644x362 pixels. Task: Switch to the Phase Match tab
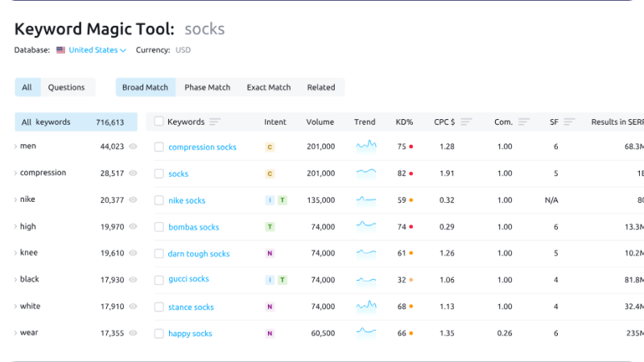tap(208, 88)
